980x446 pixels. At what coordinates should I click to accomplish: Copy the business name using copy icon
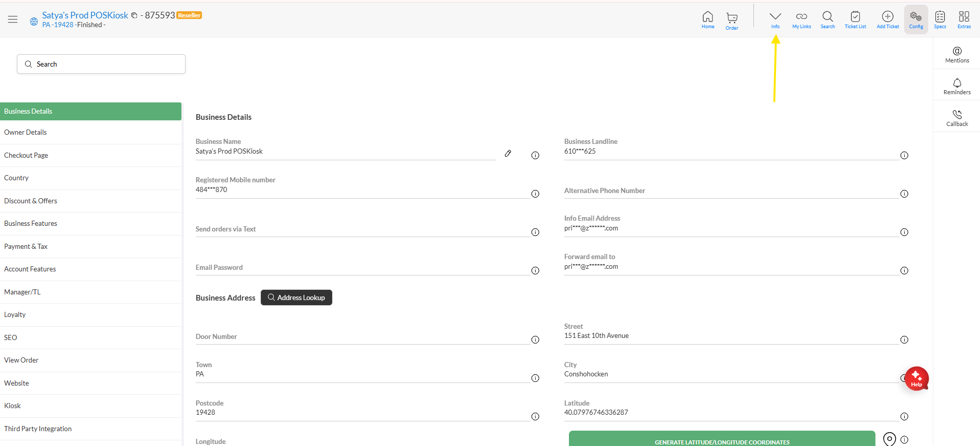click(x=134, y=15)
